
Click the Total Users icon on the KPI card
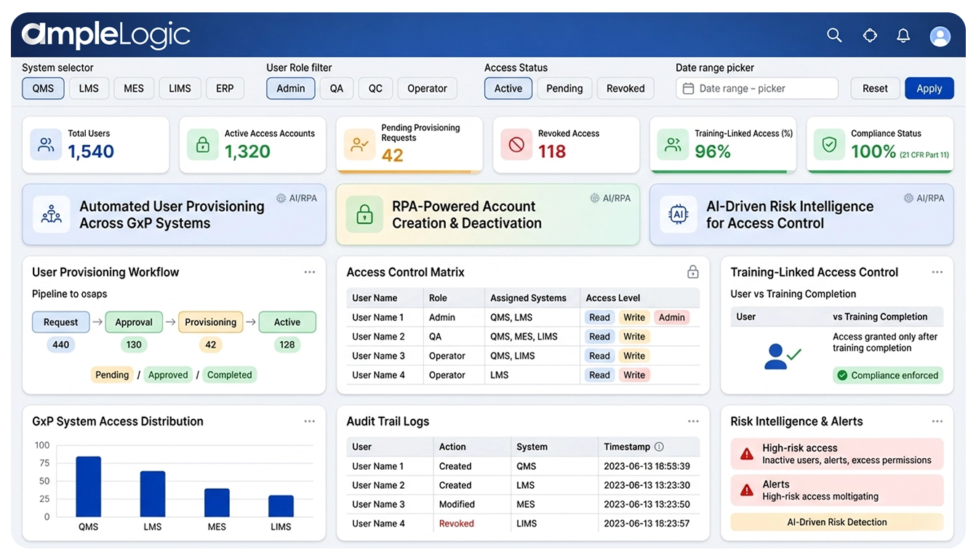point(45,144)
